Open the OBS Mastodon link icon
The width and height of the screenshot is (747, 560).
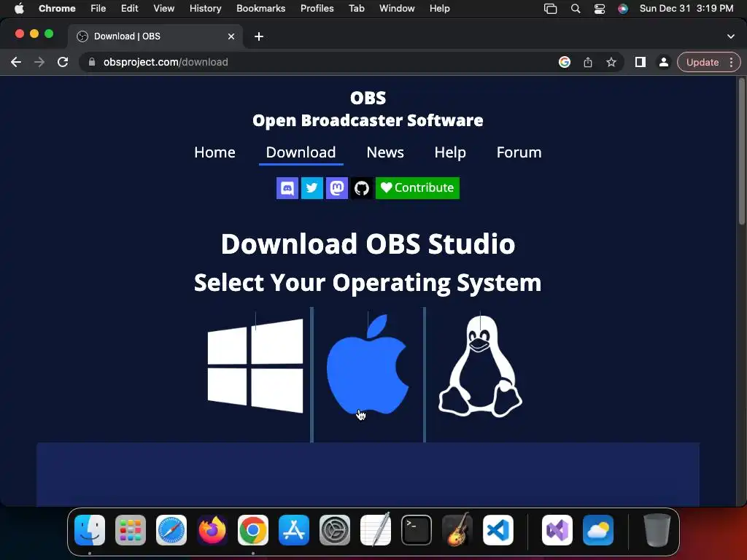point(337,188)
